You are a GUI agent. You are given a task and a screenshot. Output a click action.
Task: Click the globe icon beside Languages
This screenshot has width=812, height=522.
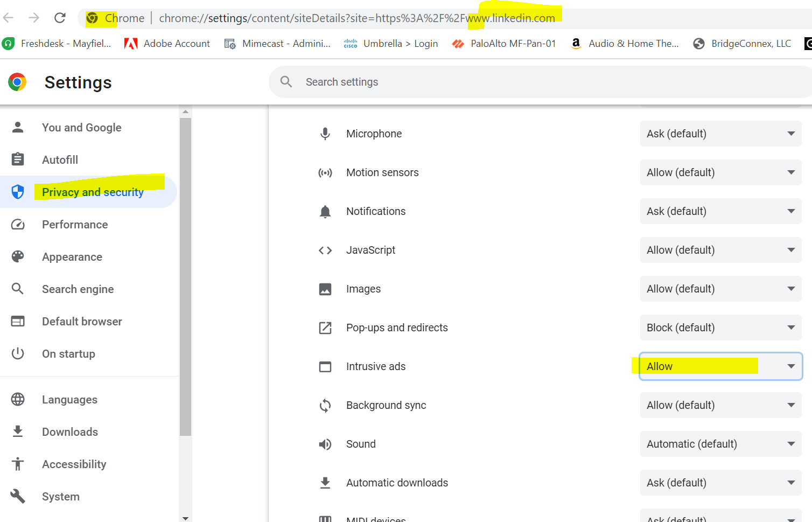(x=18, y=399)
